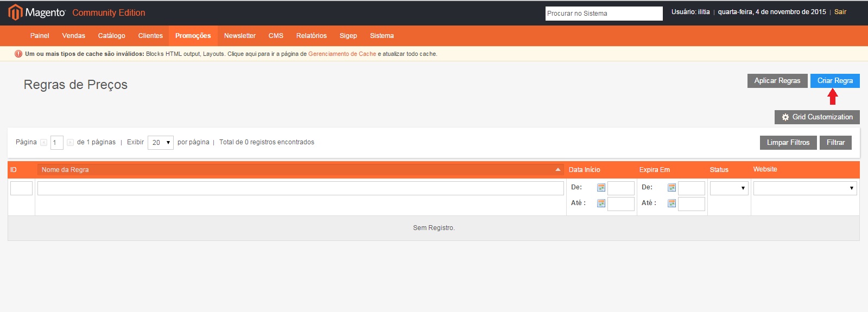The image size is (868, 312).
Task: Sort by ID column header
Action: point(14,170)
